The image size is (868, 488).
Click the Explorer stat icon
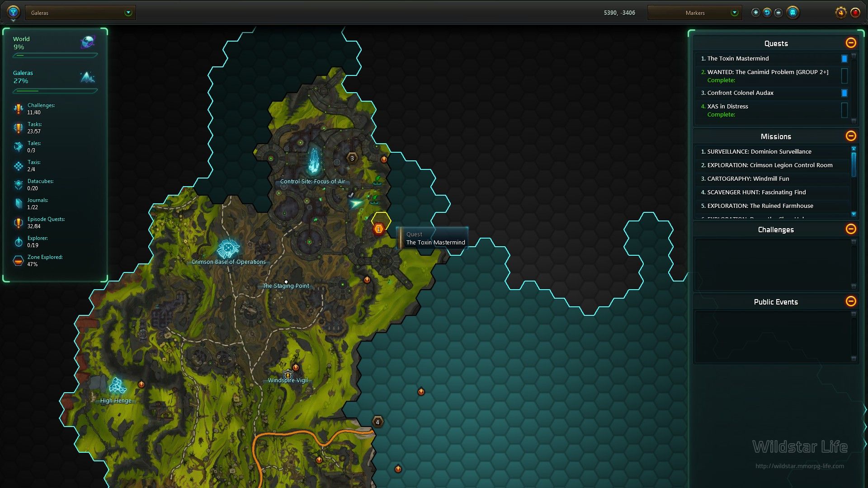pos(18,242)
